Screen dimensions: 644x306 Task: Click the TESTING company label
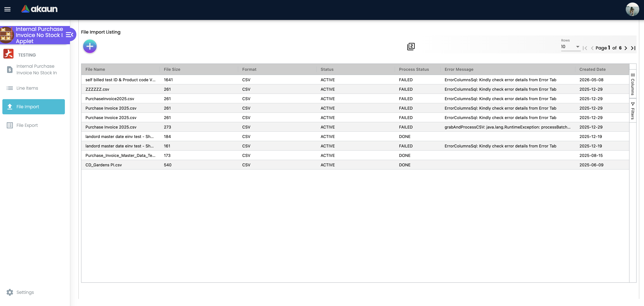click(27, 55)
